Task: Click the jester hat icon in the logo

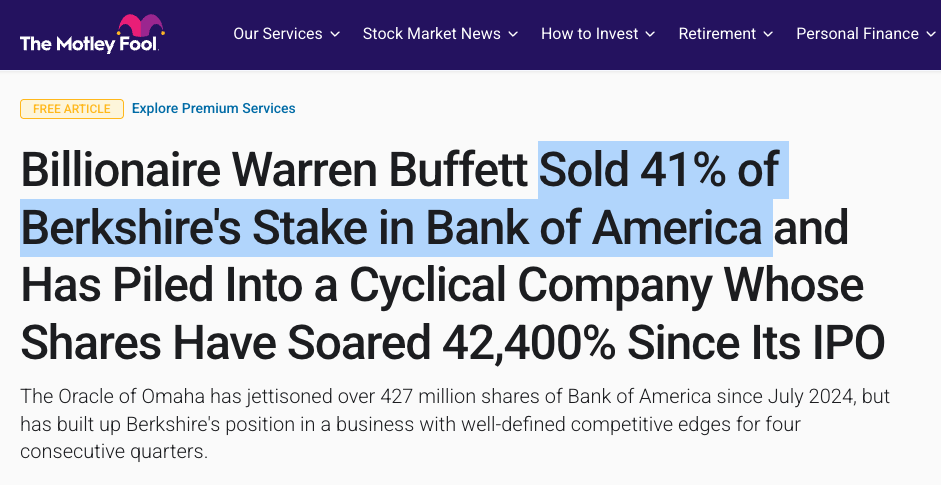Action: click(135, 26)
